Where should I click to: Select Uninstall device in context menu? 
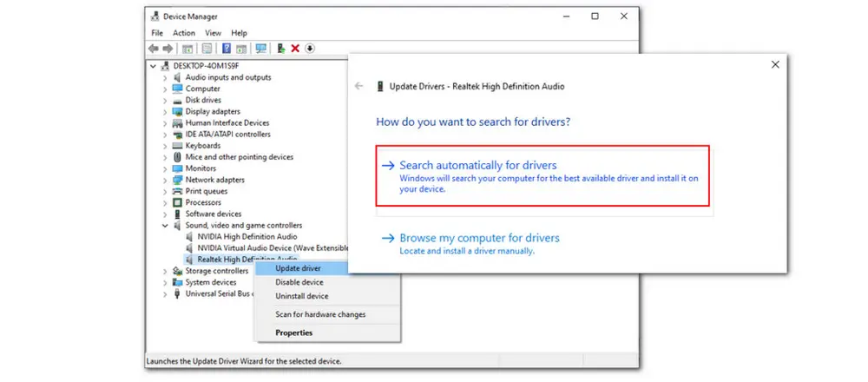pyautogui.click(x=299, y=296)
